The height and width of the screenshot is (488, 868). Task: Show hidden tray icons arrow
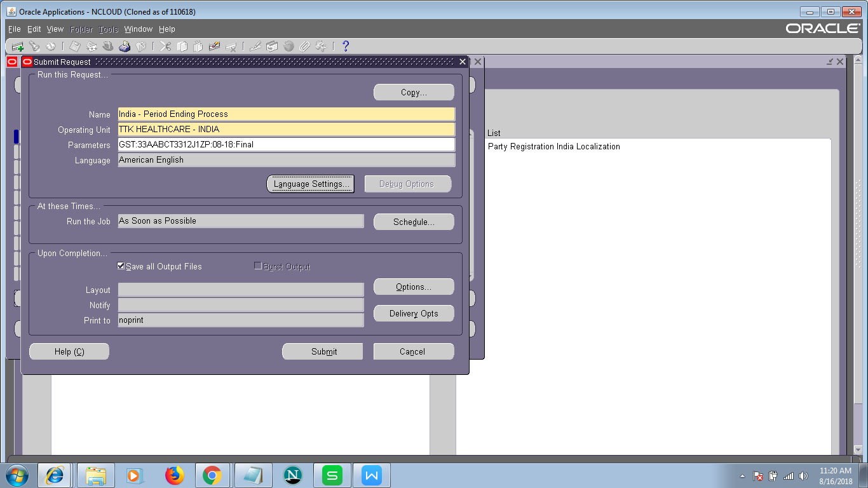742,476
